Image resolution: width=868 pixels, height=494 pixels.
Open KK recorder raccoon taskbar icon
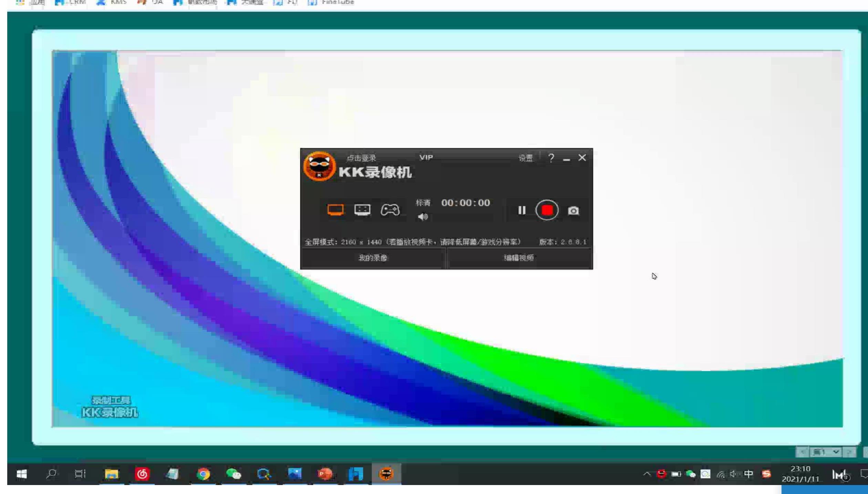(386, 474)
